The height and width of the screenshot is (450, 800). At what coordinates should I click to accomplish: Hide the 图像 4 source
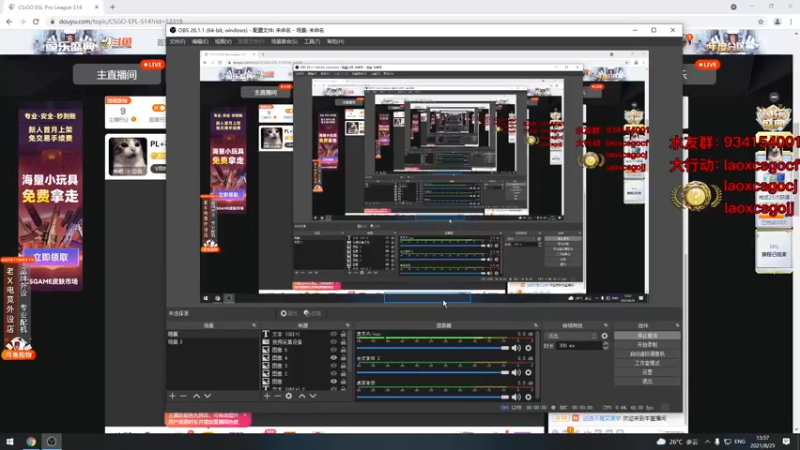[334, 358]
